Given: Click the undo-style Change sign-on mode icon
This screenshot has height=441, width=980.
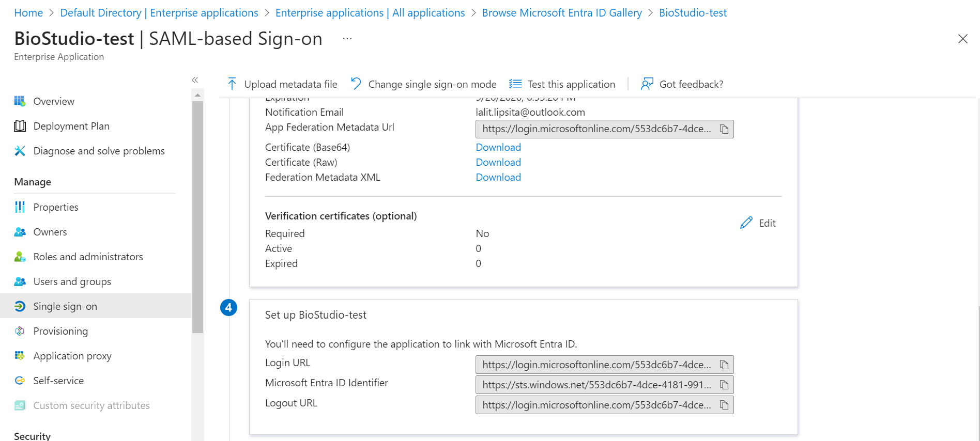Looking at the screenshot, I should click(356, 84).
